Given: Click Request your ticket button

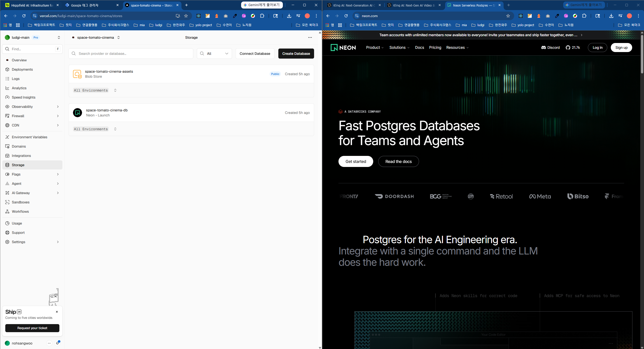Looking at the screenshot, I should tap(32, 328).
